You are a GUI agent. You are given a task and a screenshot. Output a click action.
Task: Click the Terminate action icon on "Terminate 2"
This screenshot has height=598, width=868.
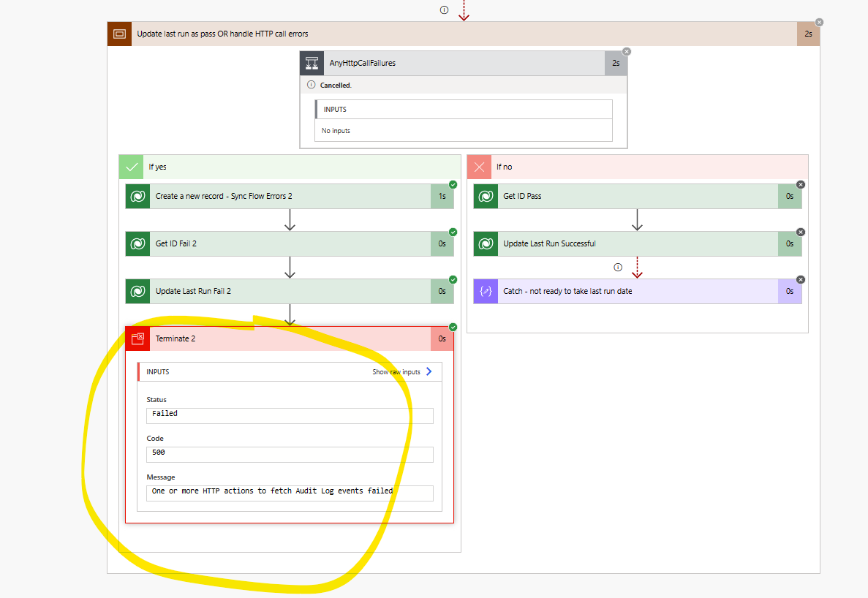click(x=137, y=338)
